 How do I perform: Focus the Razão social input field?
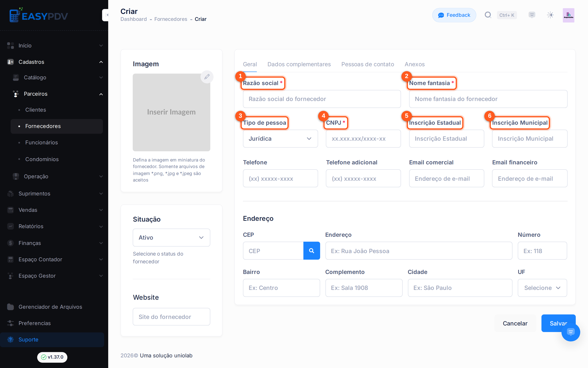pos(322,99)
